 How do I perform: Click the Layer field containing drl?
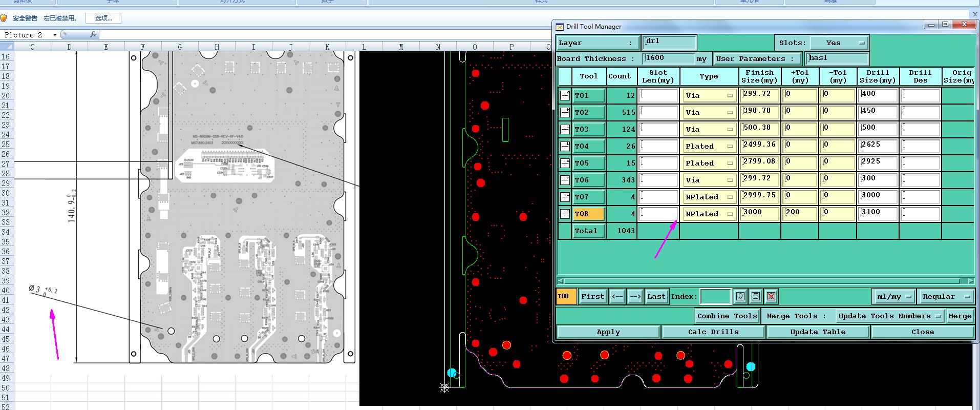point(670,43)
